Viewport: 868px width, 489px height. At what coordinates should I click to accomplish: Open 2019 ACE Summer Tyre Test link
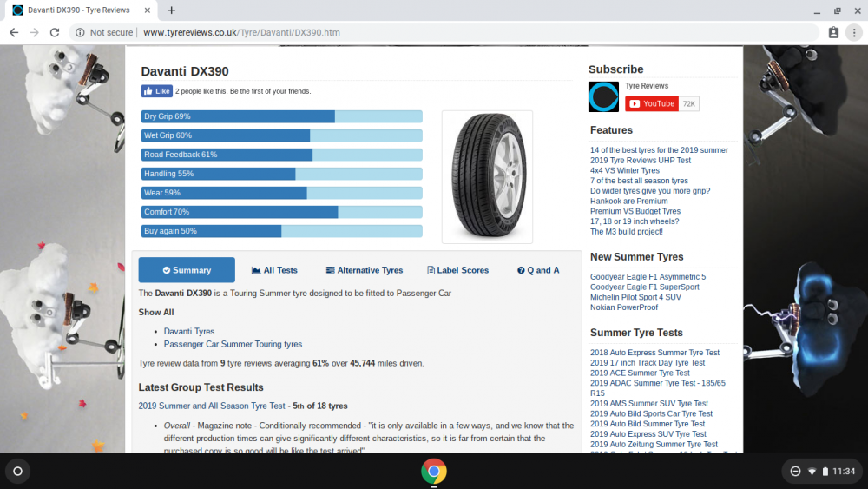click(640, 373)
